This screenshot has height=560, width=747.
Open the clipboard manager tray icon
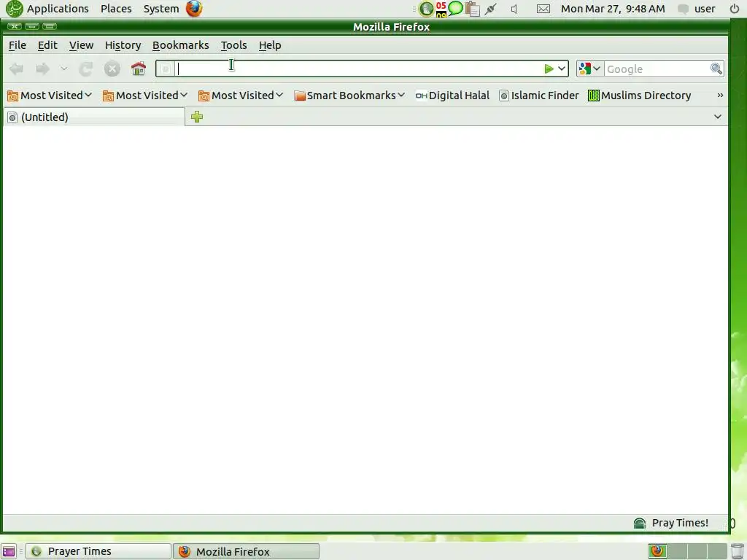click(472, 9)
